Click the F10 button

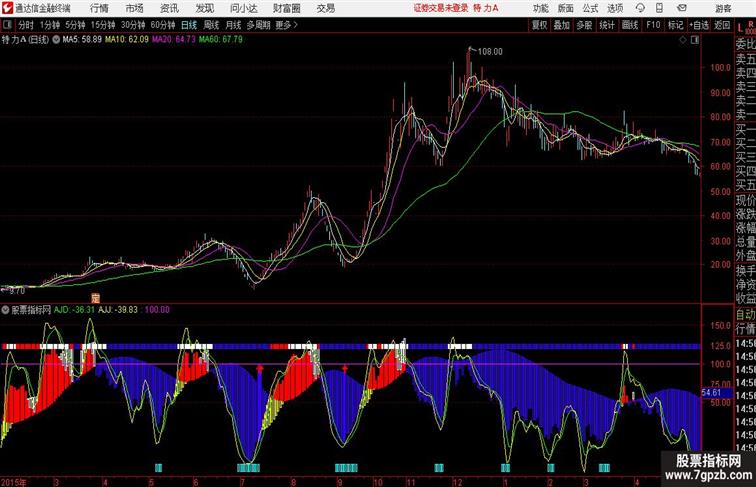[653, 25]
